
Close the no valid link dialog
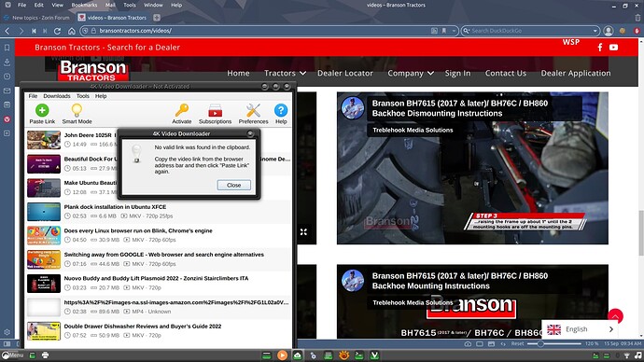[x=233, y=185]
